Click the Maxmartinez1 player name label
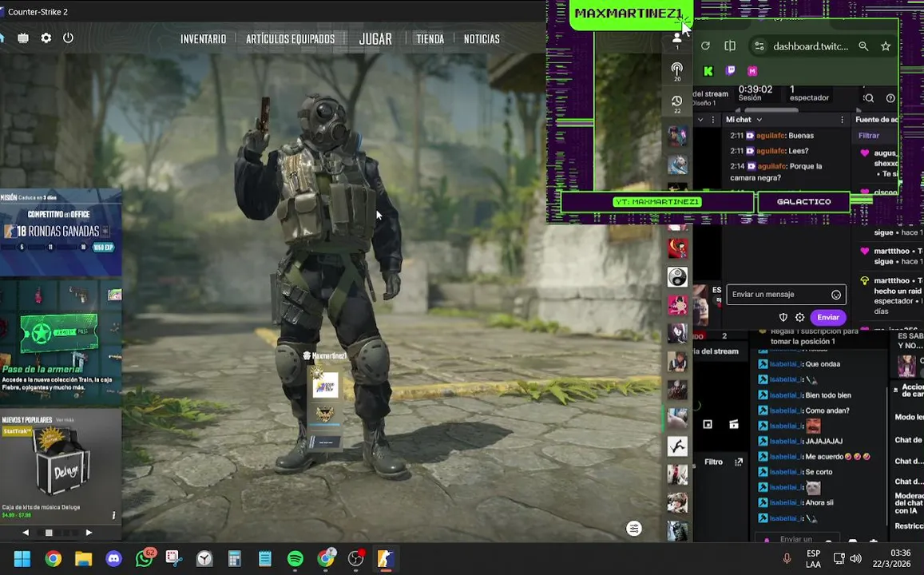924x575 pixels. 325,356
